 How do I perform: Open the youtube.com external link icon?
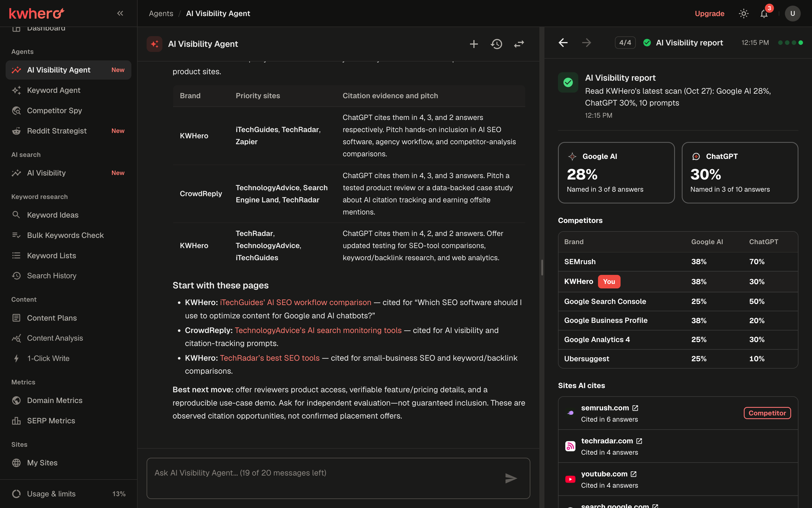point(634,474)
